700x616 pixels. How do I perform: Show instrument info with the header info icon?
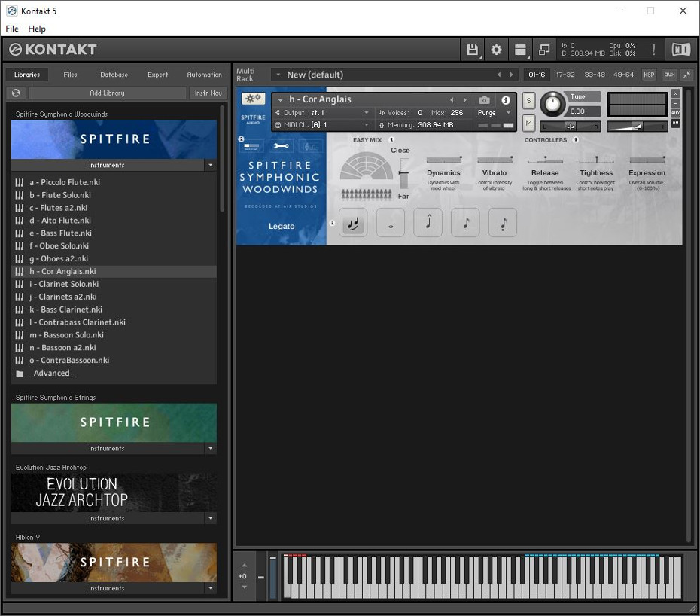coord(506,100)
